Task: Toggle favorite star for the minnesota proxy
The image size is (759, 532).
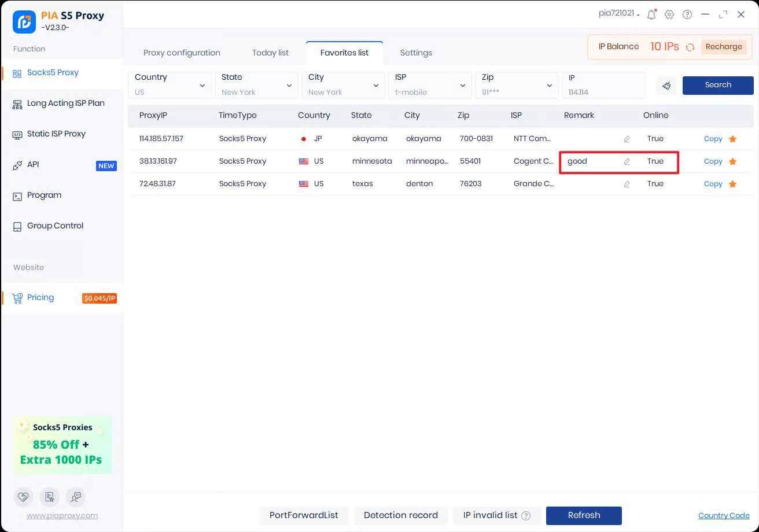Action: (732, 161)
